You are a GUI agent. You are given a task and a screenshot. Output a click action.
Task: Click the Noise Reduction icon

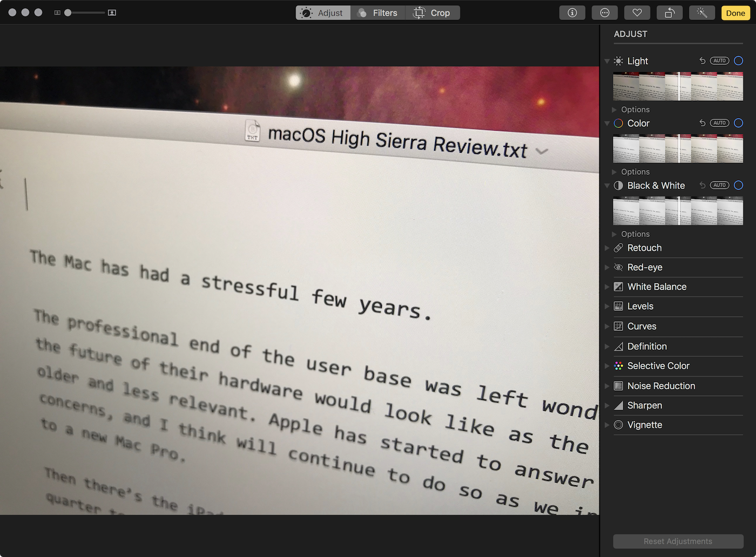click(619, 386)
